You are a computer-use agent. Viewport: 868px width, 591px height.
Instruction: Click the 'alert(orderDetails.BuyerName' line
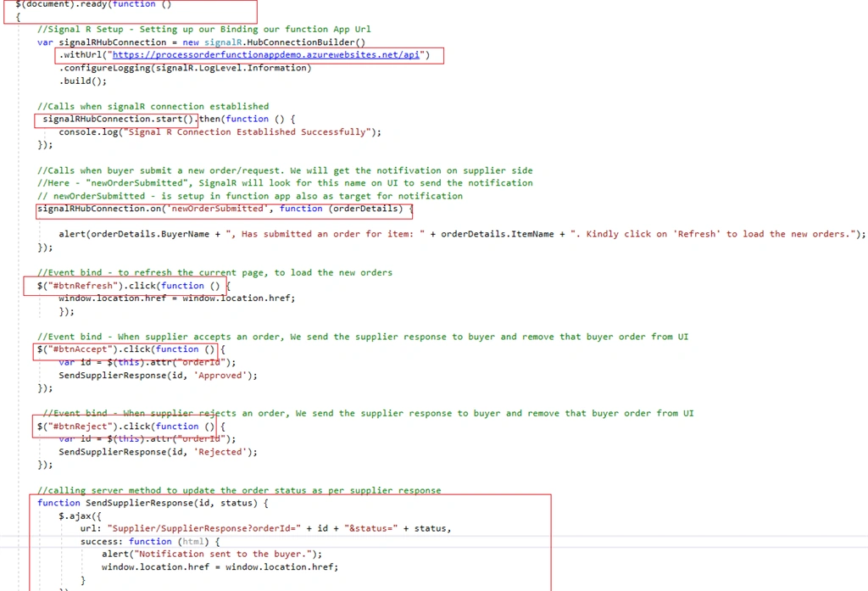coord(462,234)
